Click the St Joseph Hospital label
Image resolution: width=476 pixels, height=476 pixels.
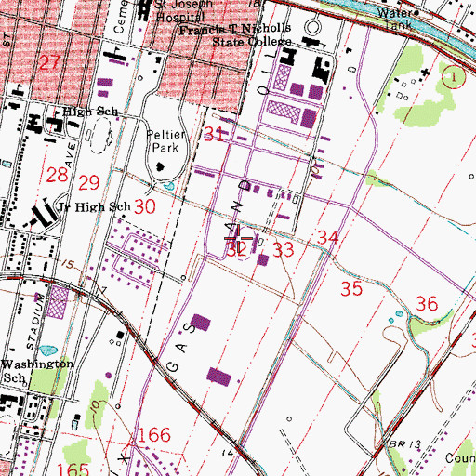183,10
